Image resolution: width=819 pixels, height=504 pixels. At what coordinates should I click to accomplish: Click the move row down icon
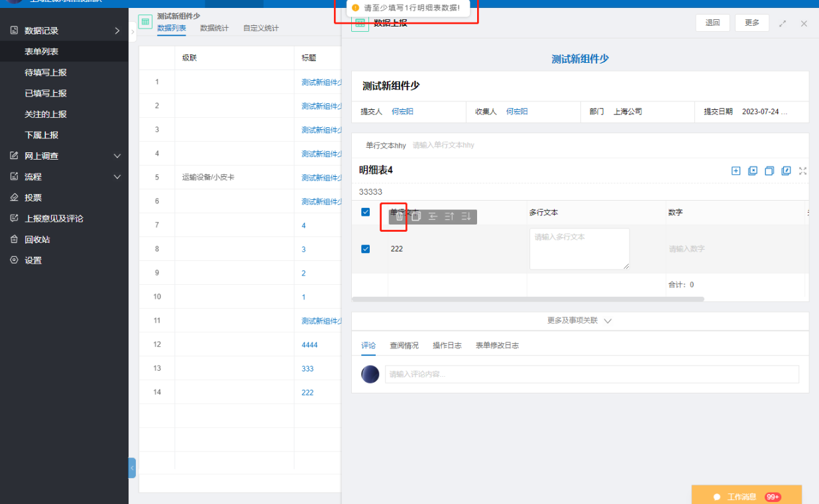point(466,217)
